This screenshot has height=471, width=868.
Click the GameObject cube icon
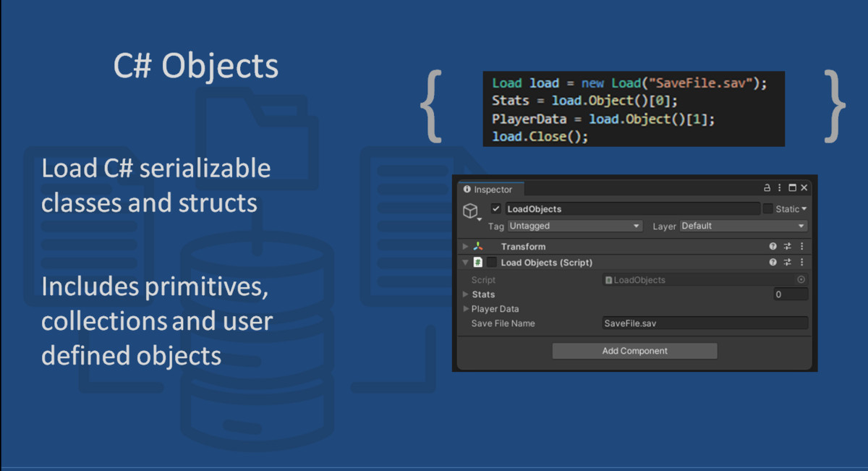click(x=471, y=211)
